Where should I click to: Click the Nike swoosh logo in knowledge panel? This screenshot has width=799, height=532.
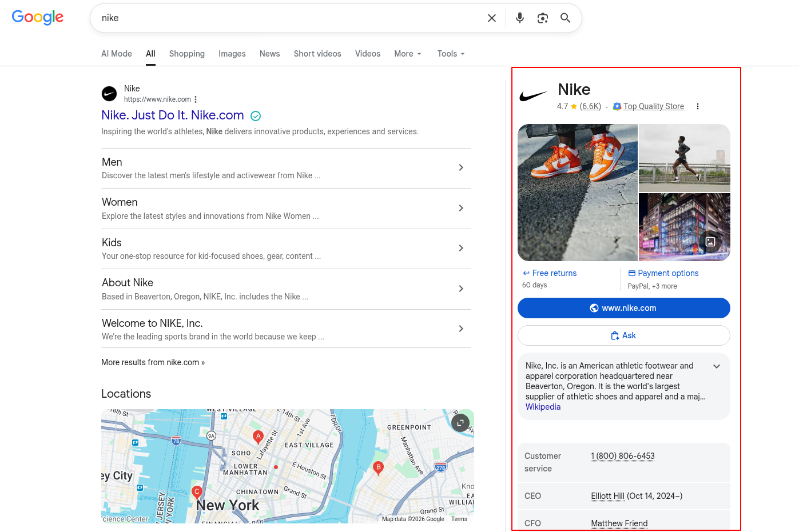[534, 96]
